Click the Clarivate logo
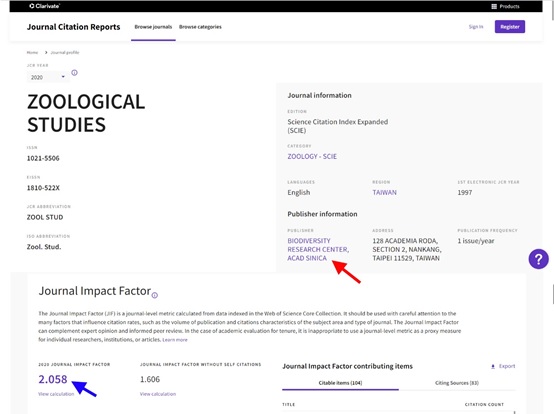 pos(45,6)
